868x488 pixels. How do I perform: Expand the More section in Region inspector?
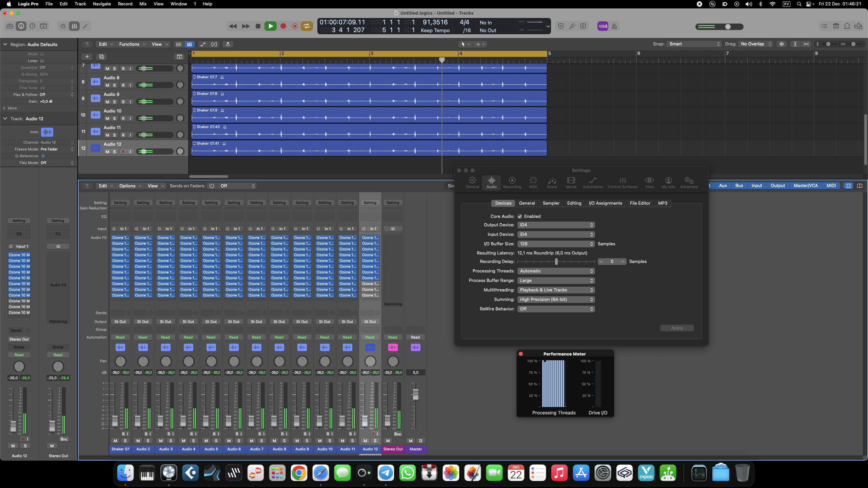click(9, 108)
